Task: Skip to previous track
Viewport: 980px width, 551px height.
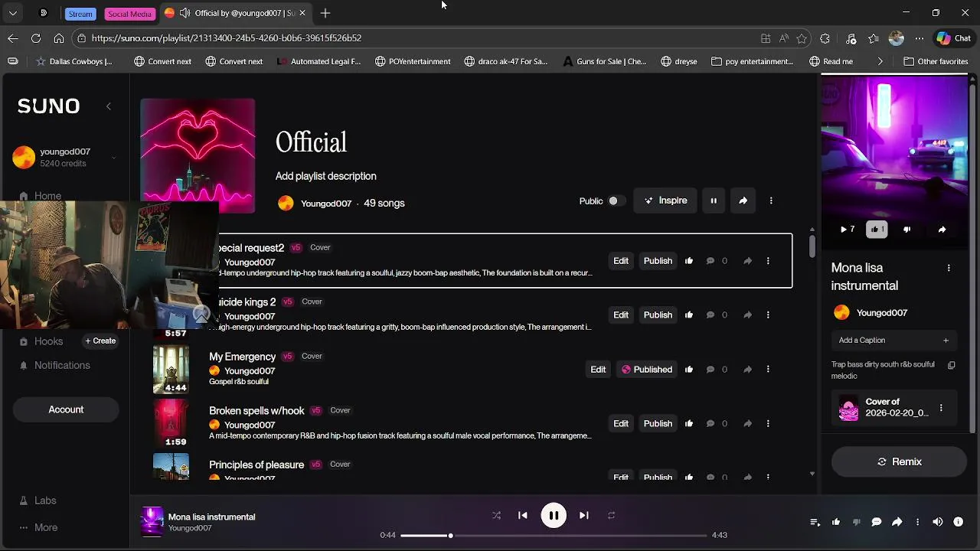Action: pyautogui.click(x=523, y=516)
